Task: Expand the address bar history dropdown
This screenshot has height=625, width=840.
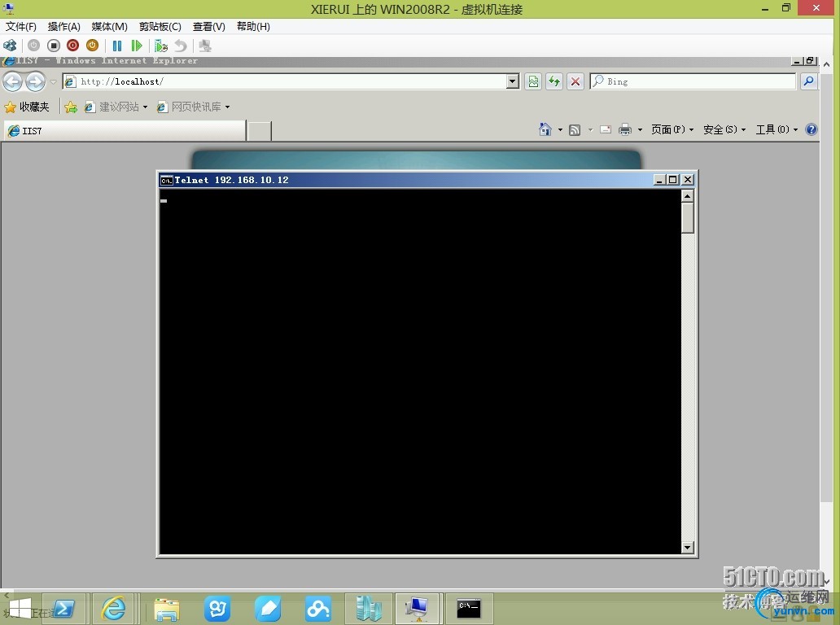Action: [x=513, y=81]
